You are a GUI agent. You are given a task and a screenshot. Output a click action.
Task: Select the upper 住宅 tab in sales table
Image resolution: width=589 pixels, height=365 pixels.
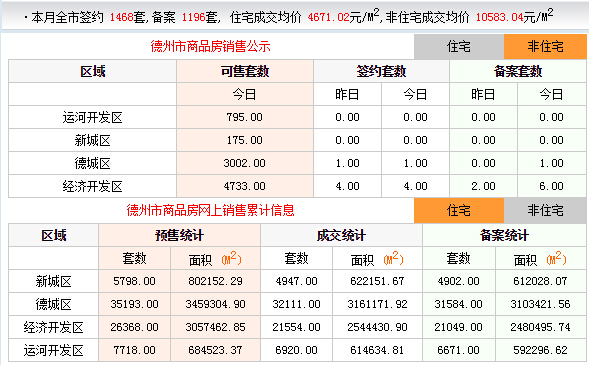[x=459, y=47]
